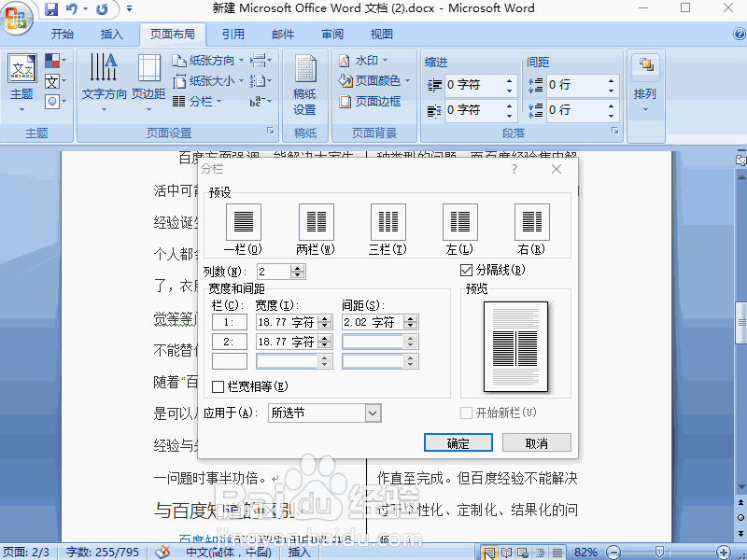Image resolution: width=747 pixels, height=560 pixels.
Task: Open Page Borders (页面边框)
Action: (x=370, y=101)
